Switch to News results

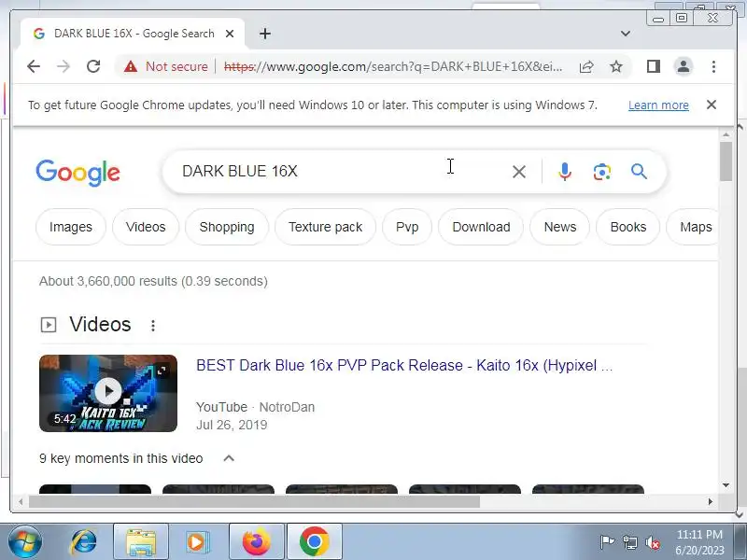[560, 227]
